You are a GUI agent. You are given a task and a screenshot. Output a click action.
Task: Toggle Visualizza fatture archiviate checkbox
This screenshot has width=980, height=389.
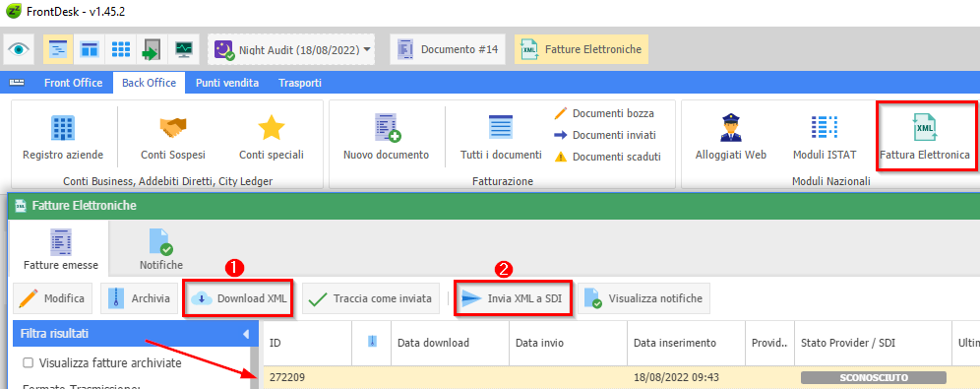tap(28, 362)
